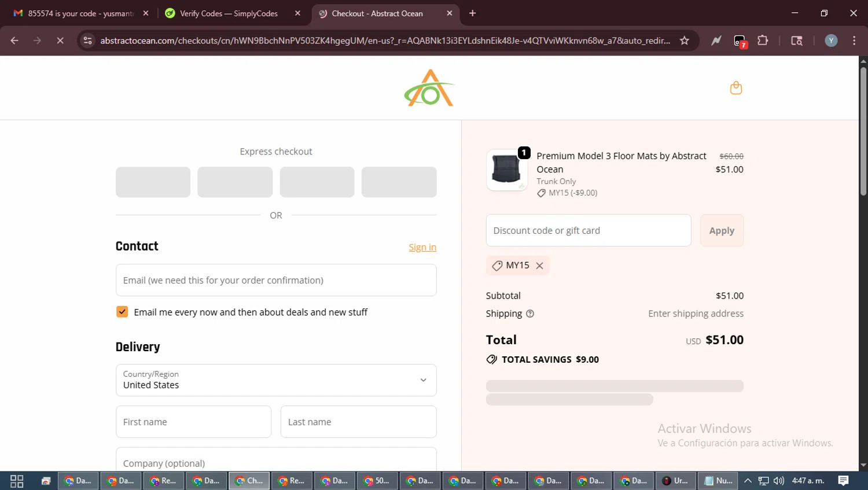This screenshot has width=868, height=490.
Task: Open a new browser tab
Action: coord(472,13)
